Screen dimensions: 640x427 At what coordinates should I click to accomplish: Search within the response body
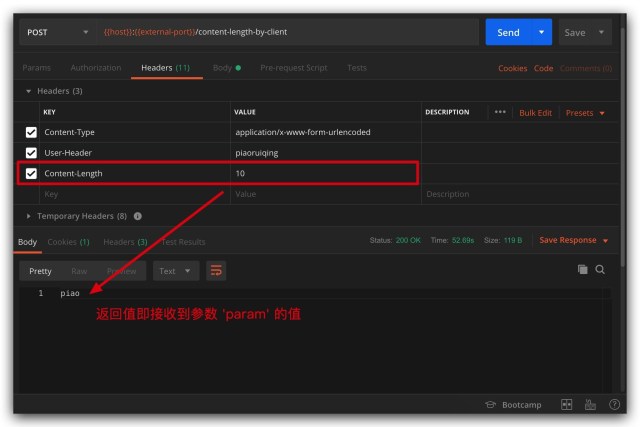pos(600,269)
